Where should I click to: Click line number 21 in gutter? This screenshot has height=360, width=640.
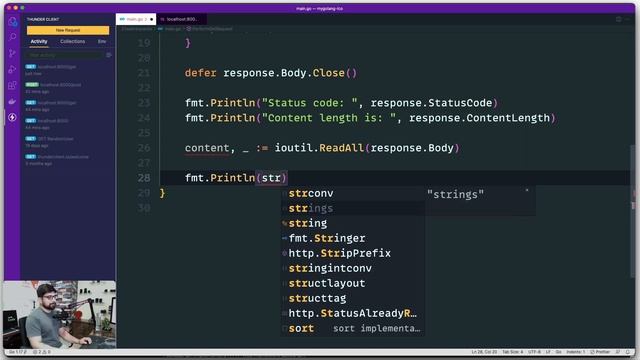tap(144, 73)
